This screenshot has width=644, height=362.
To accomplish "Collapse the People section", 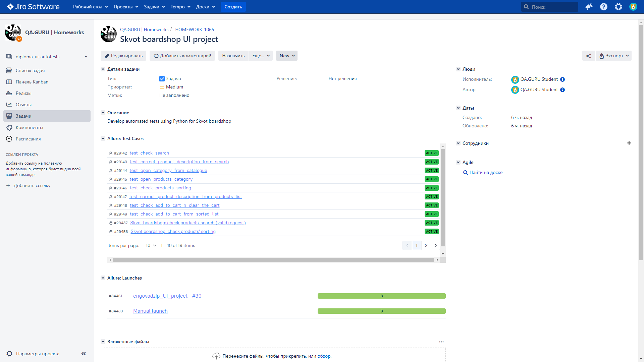I will [x=458, y=69].
